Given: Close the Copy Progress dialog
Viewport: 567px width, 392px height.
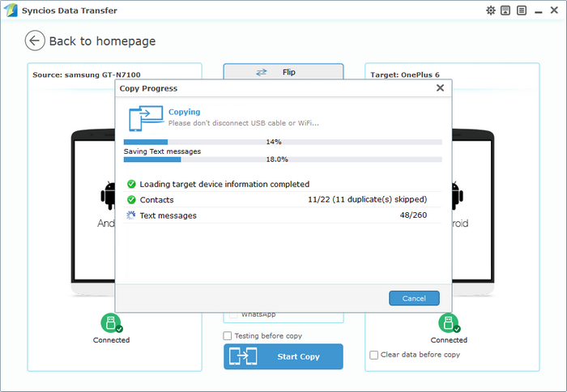Looking at the screenshot, I should coord(440,87).
